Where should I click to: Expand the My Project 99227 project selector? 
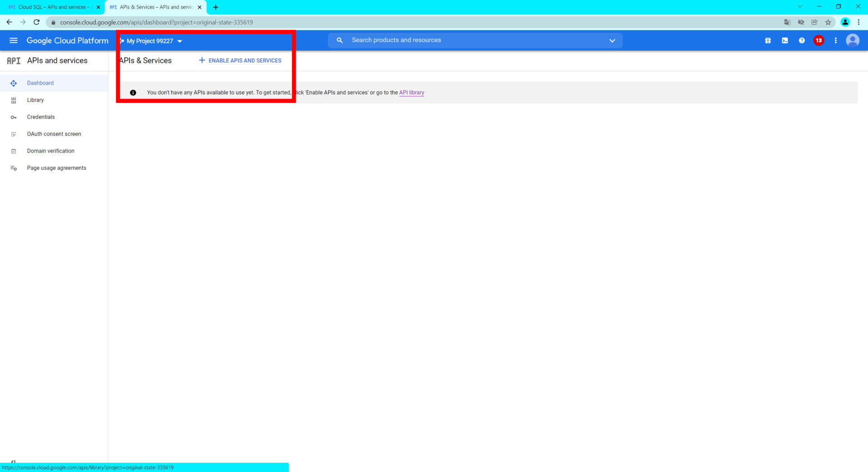click(151, 41)
